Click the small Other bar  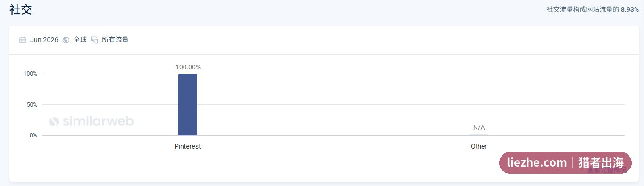pyautogui.click(x=479, y=135)
